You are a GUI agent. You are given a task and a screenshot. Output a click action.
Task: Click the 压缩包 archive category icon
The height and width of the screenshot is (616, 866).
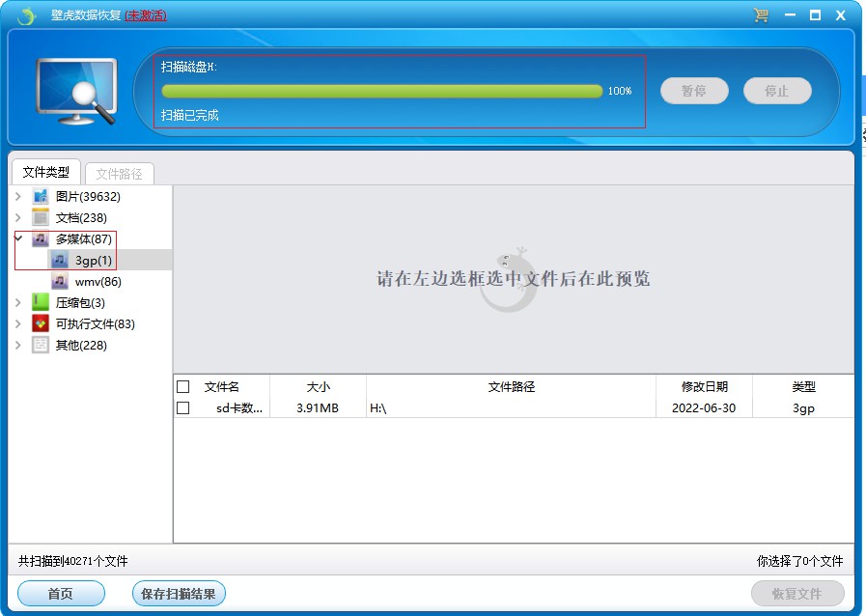point(41,302)
